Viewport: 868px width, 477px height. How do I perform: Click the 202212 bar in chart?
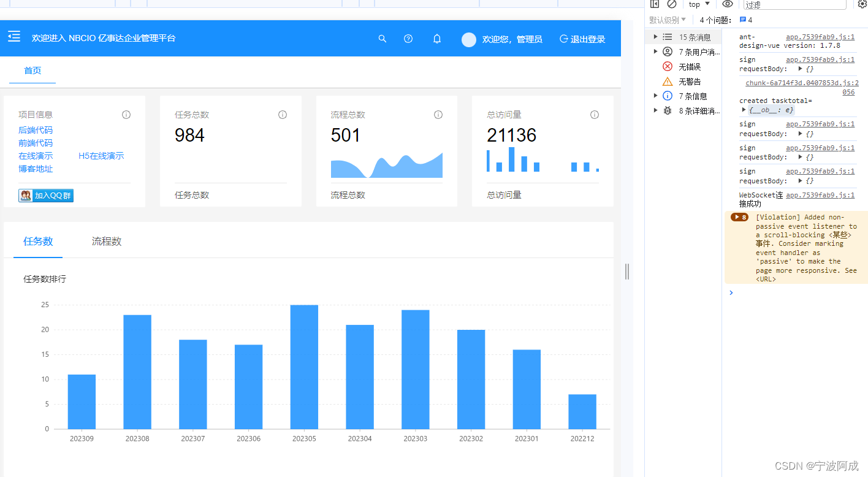[x=582, y=412]
